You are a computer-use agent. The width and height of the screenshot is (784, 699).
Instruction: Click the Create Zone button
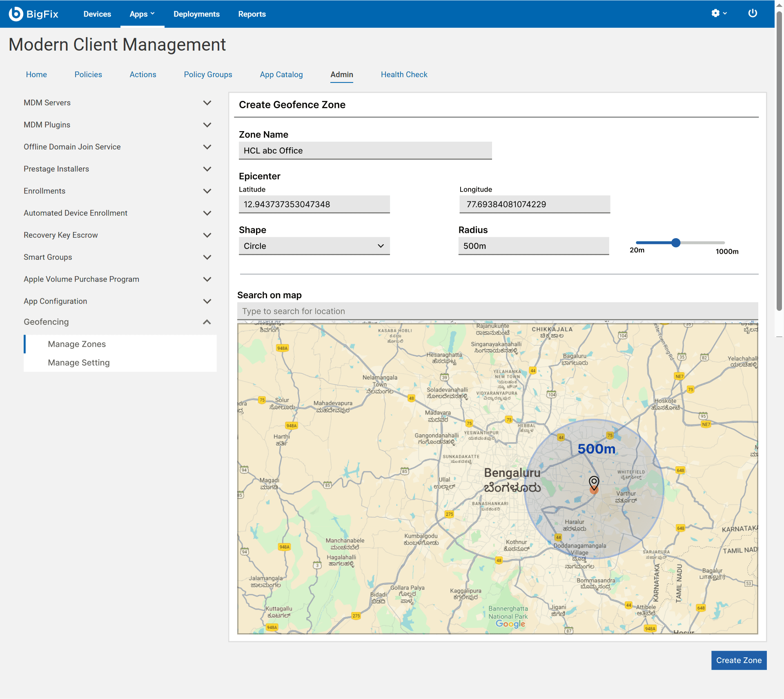pyautogui.click(x=739, y=660)
